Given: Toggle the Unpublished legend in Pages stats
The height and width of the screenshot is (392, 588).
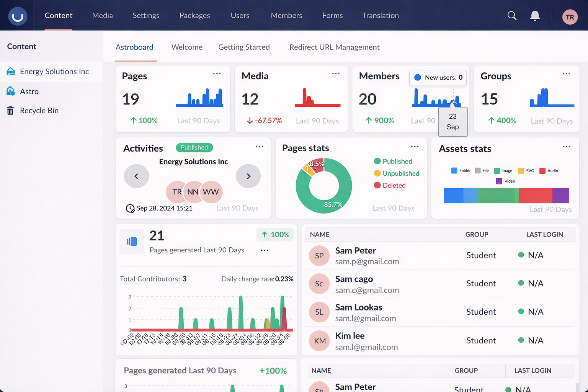Looking at the screenshot, I should click(397, 173).
